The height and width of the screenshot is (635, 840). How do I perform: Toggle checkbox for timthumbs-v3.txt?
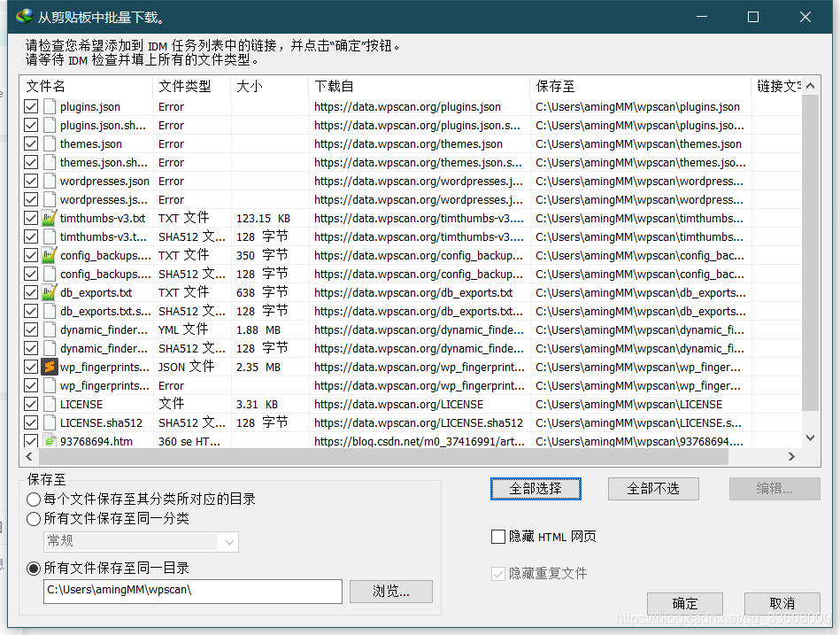[31, 218]
